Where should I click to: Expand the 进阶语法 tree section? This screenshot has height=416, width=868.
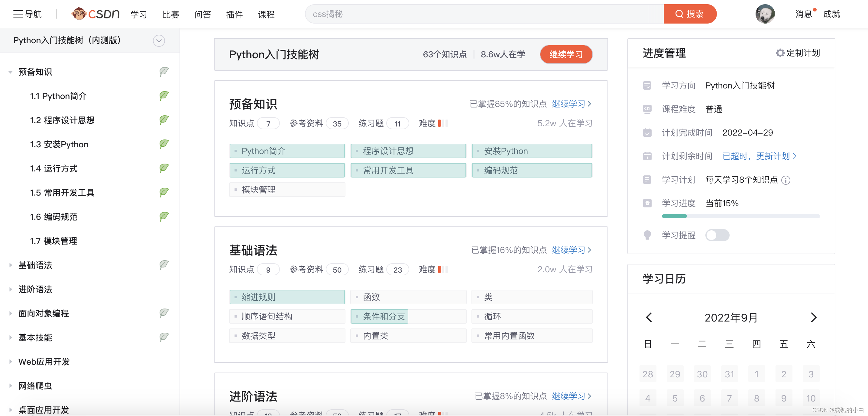click(11, 289)
